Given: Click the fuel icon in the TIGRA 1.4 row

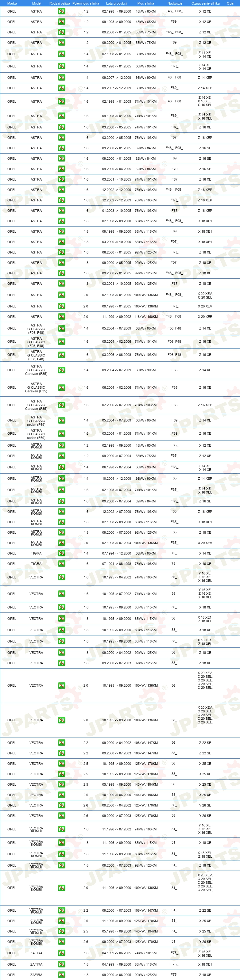Looking at the screenshot, I should click(61, 554).
